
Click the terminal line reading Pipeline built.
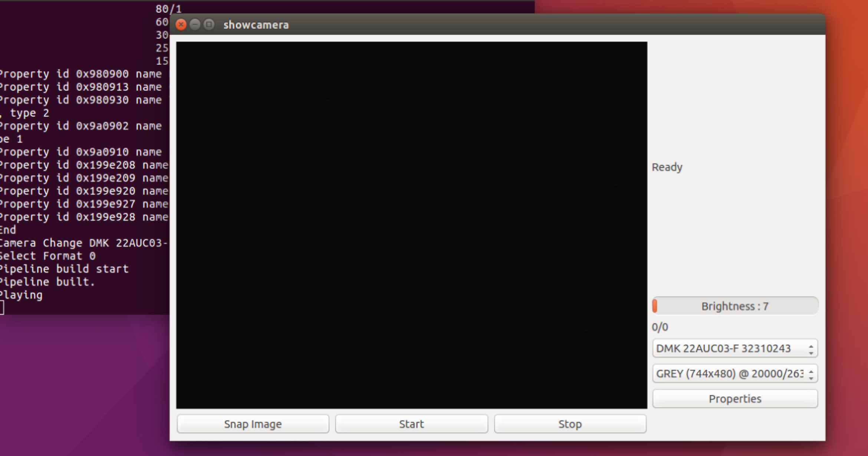46,281
